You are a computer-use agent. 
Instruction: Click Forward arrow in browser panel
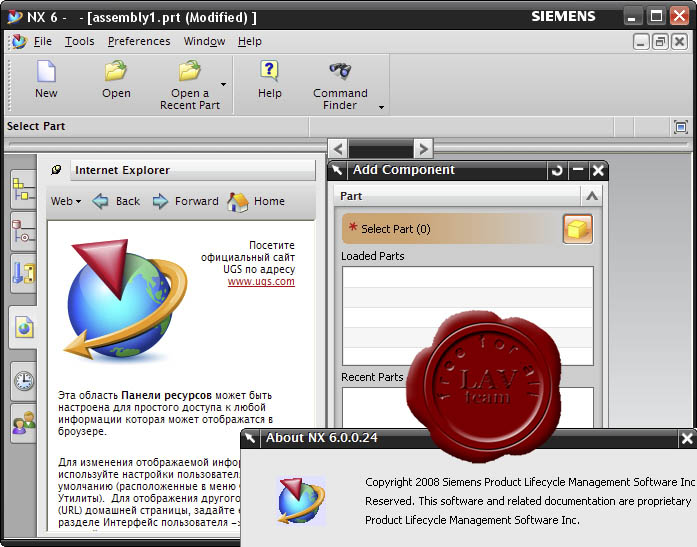(160, 201)
